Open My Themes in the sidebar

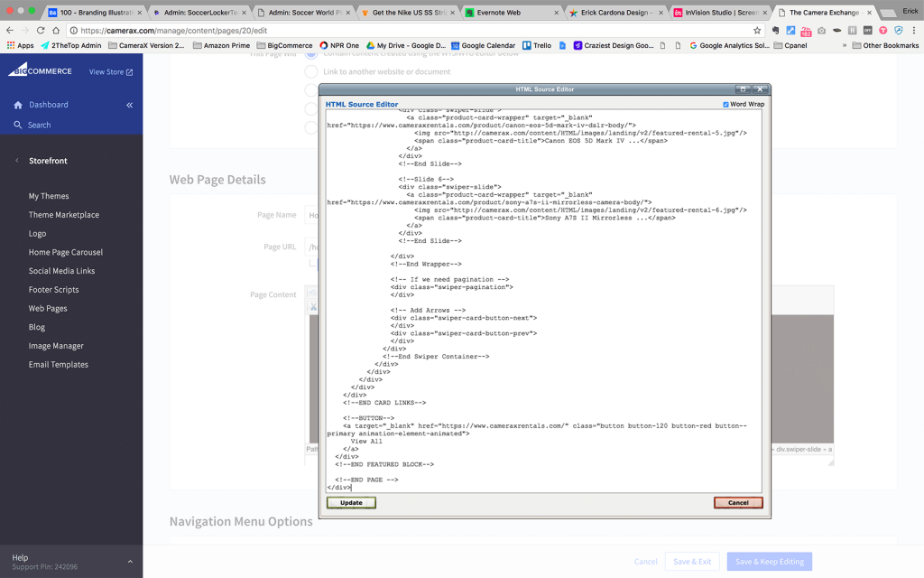(x=49, y=196)
